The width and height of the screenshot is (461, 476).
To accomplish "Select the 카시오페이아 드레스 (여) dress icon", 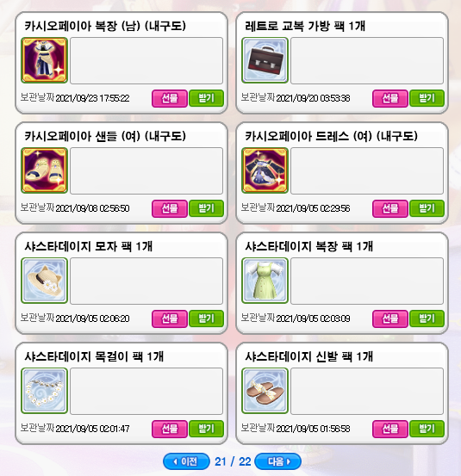I will (x=265, y=170).
